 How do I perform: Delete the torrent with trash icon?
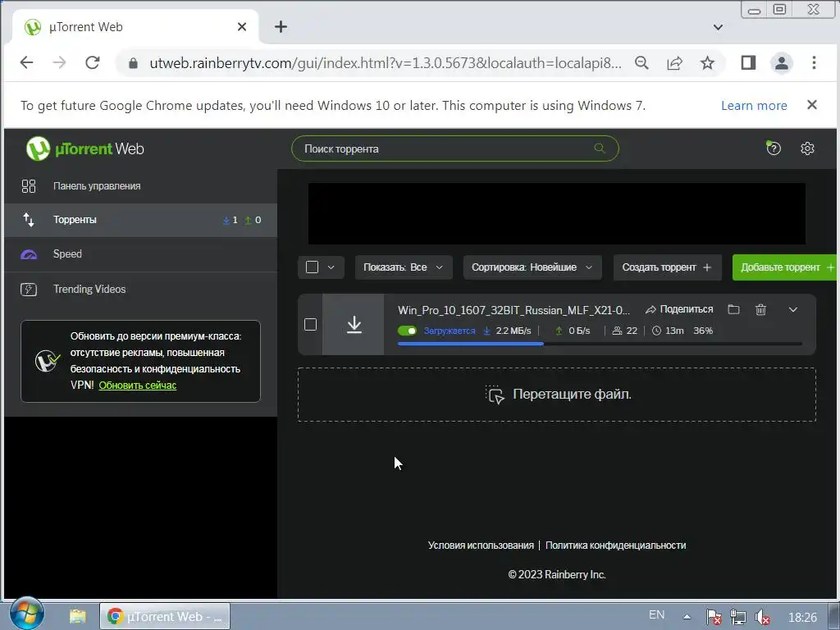(x=760, y=309)
